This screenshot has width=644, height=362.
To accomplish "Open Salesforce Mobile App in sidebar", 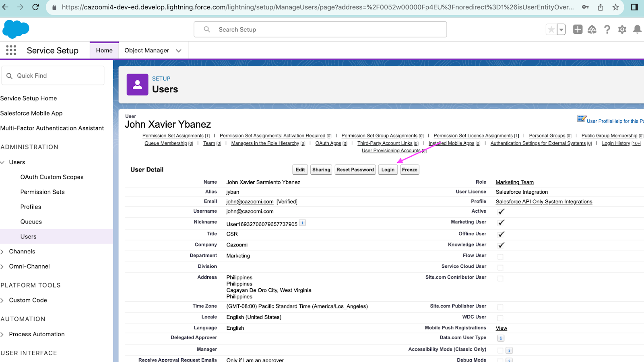I will click(x=31, y=113).
